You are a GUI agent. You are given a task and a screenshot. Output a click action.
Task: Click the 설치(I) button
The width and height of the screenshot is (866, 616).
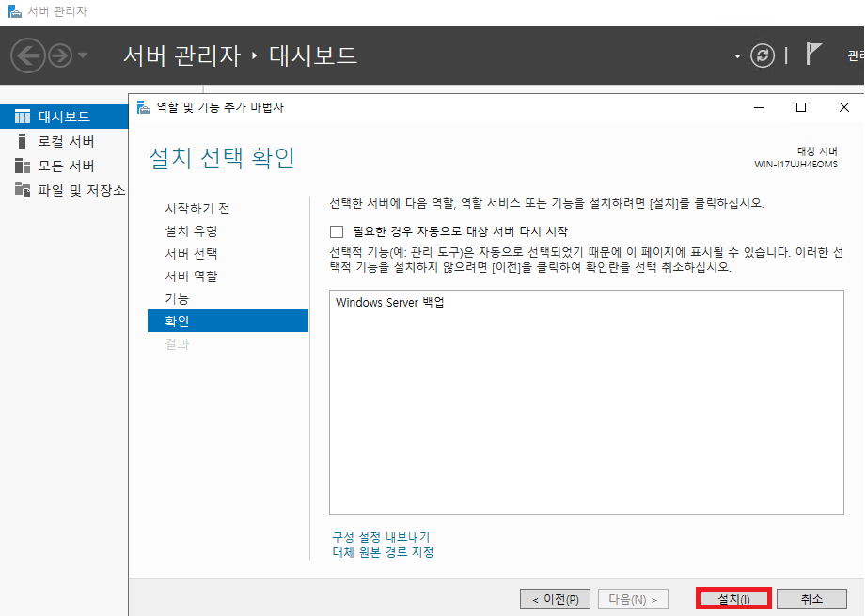(x=733, y=599)
